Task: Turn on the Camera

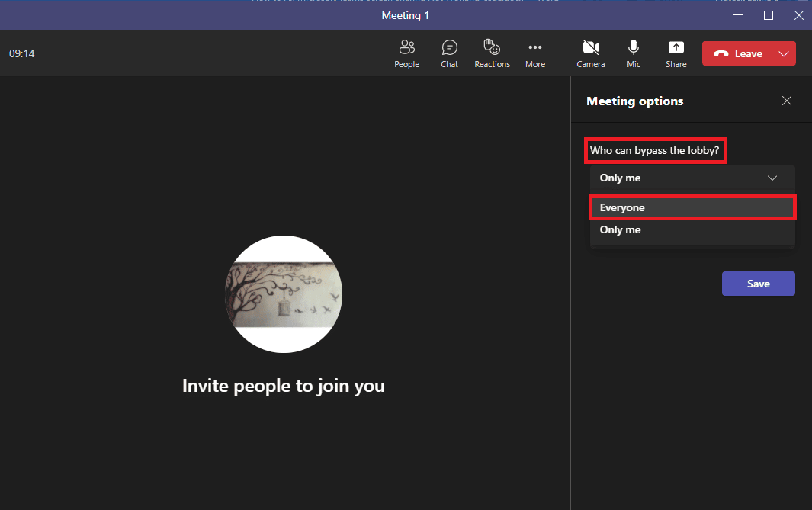Action: tap(590, 53)
